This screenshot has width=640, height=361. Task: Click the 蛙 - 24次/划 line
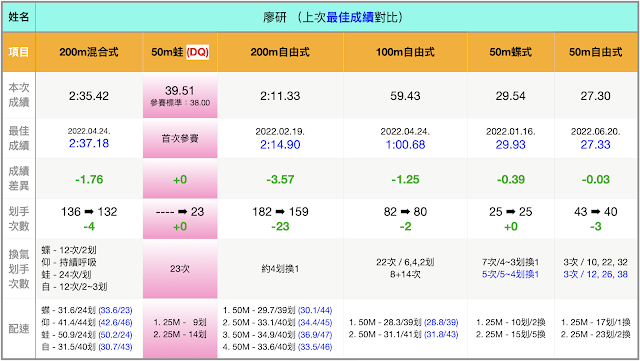66,274
